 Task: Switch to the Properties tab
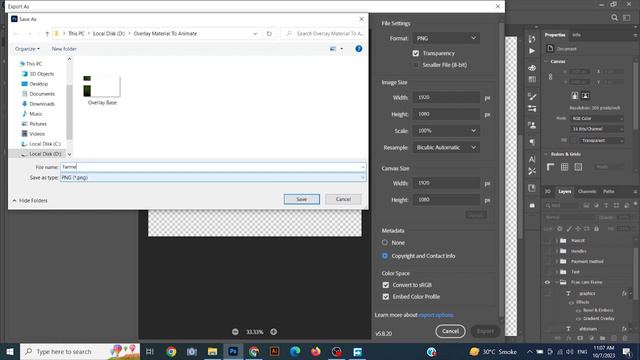tap(555, 35)
